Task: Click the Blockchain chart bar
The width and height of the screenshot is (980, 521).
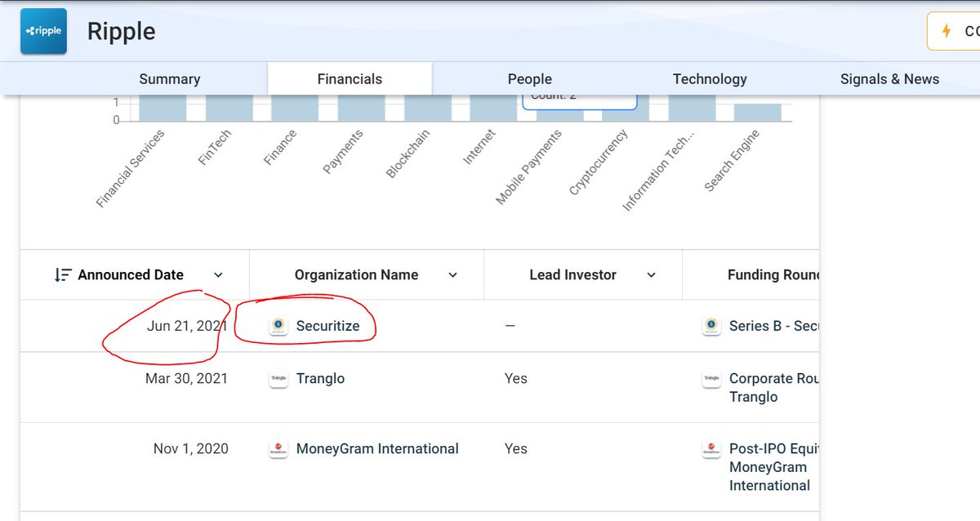Action: (428, 108)
